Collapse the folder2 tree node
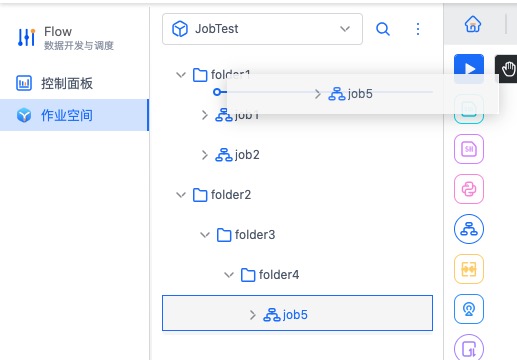The image size is (517, 360). click(181, 195)
